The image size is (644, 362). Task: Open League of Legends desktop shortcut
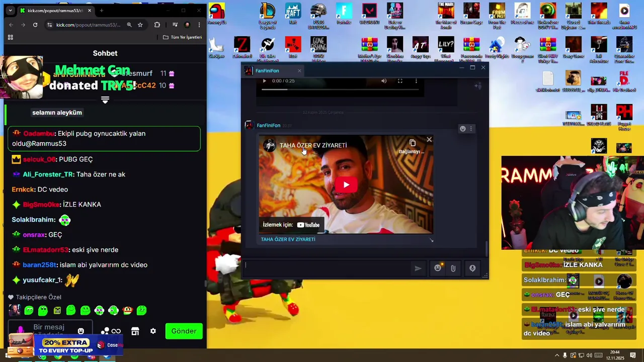(x=267, y=16)
